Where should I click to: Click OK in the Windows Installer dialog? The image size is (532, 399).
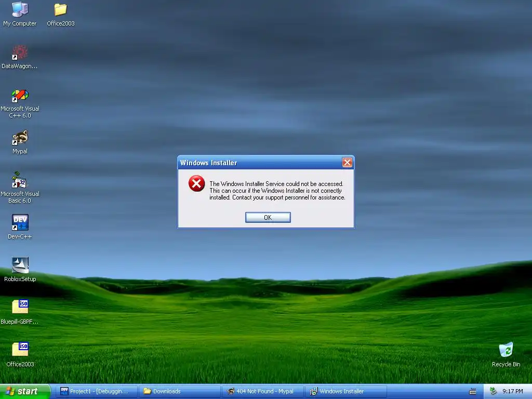pos(268,218)
